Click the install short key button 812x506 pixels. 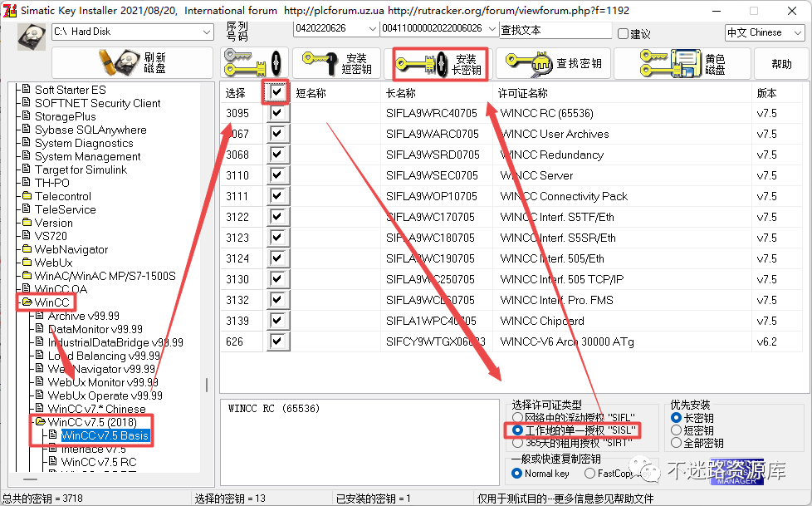tap(336, 63)
